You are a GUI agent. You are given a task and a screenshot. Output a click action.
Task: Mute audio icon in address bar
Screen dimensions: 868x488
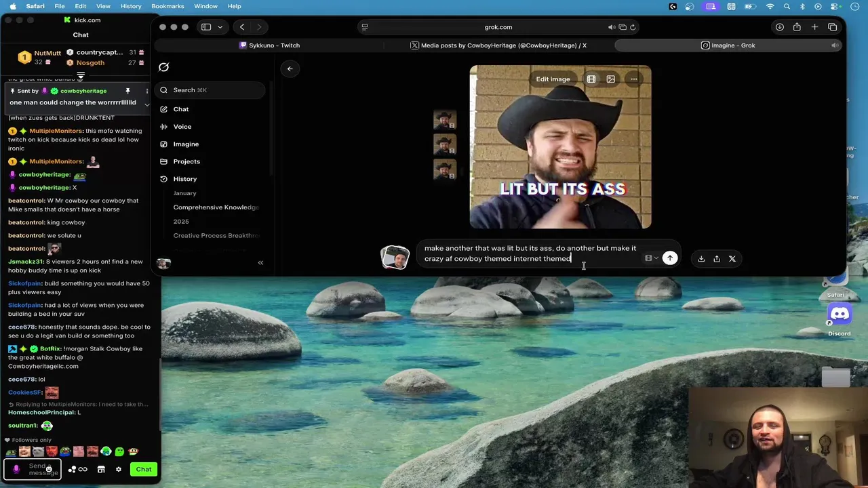tap(611, 27)
